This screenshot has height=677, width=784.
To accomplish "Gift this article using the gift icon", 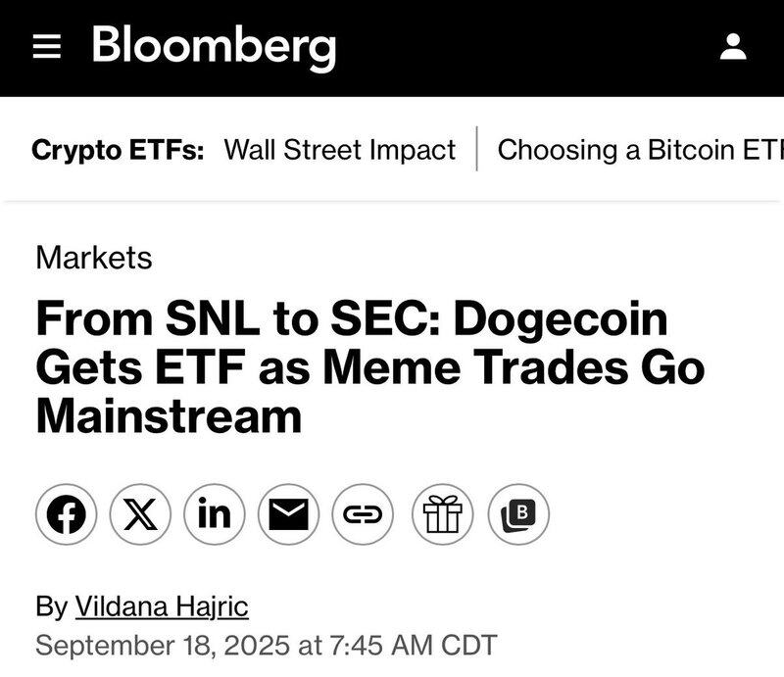I will 443,514.
